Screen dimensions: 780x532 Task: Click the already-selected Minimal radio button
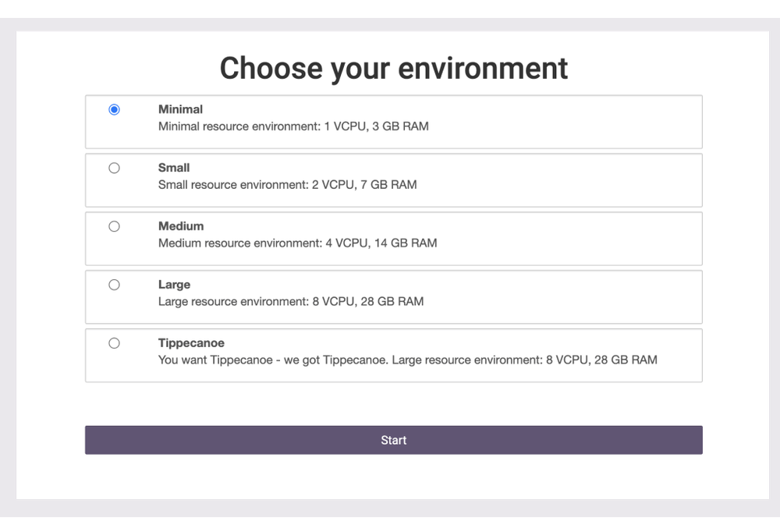(x=114, y=109)
